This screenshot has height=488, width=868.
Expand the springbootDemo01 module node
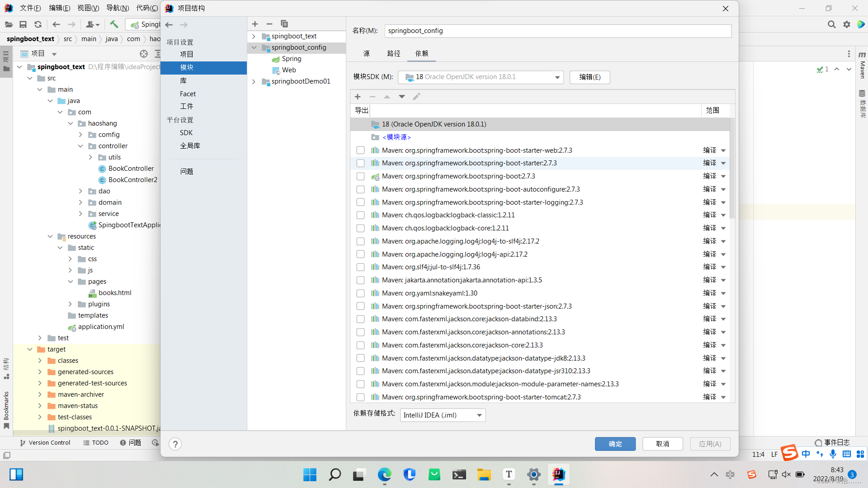(254, 81)
